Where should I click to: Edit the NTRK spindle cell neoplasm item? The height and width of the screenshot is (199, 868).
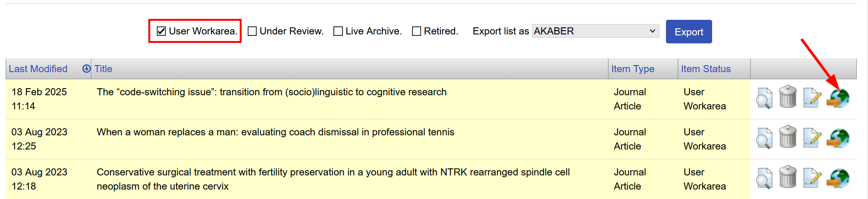pyautogui.click(x=812, y=178)
